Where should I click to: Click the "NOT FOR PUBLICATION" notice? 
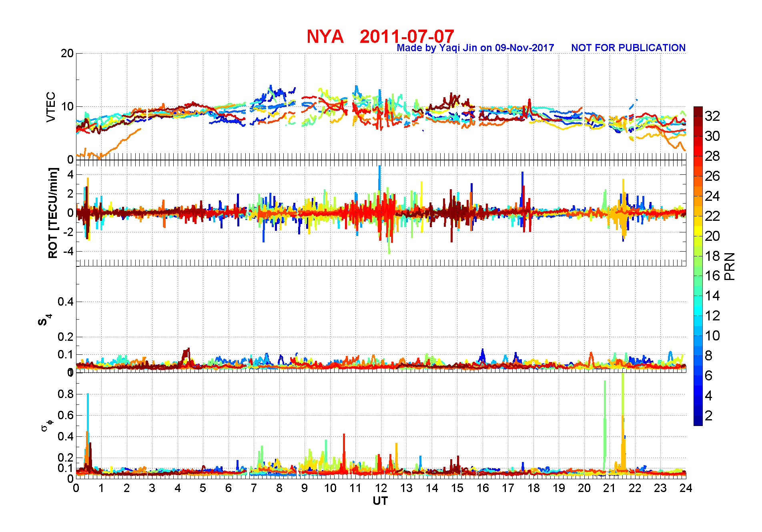tap(628, 48)
